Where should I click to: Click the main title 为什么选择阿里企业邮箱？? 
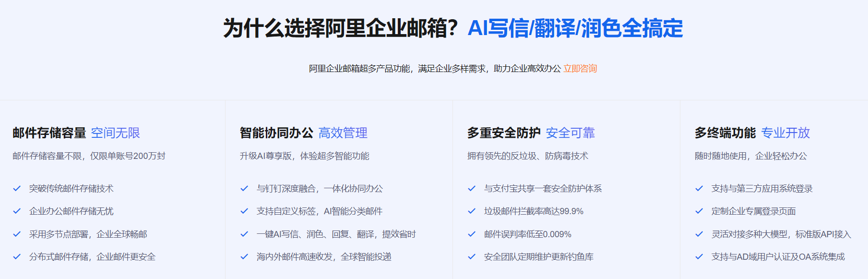[x=342, y=28]
